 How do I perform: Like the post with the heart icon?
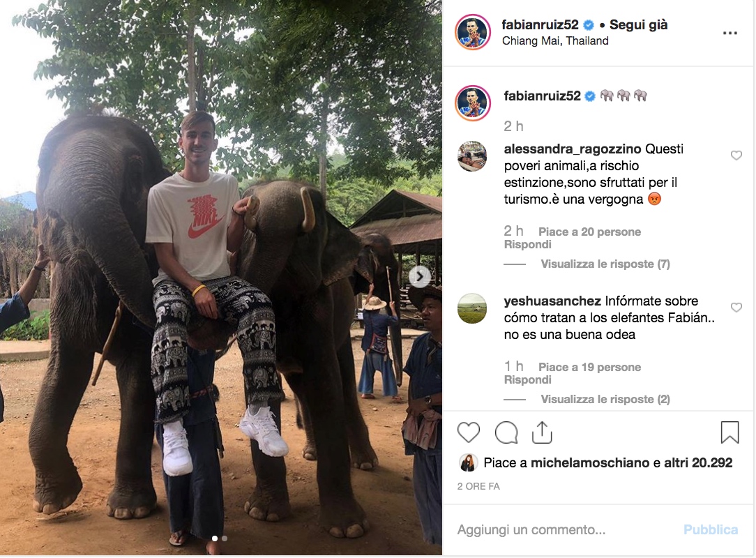469,433
